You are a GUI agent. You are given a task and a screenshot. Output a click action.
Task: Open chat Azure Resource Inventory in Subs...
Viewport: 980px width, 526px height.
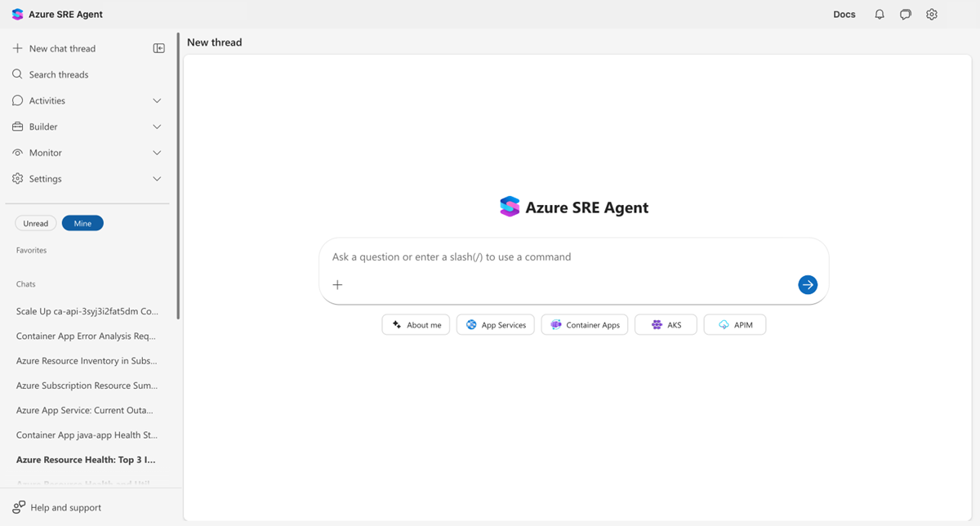tap(87, 360)
